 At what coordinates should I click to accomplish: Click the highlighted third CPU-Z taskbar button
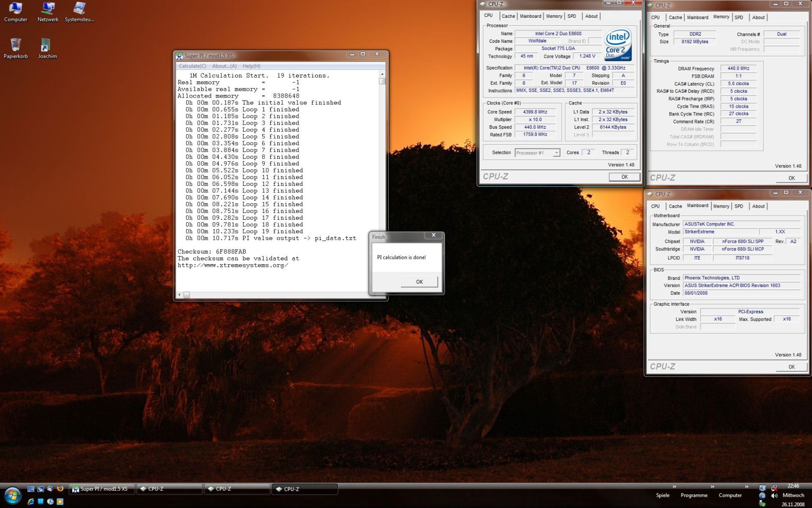[x=304, y=489]
